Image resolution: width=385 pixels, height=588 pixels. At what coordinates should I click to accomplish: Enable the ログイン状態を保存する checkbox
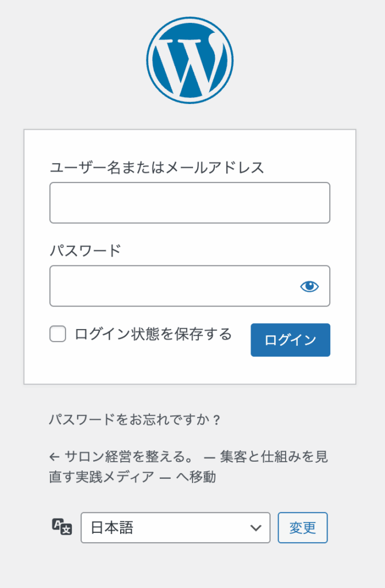[x=58, y=334]
